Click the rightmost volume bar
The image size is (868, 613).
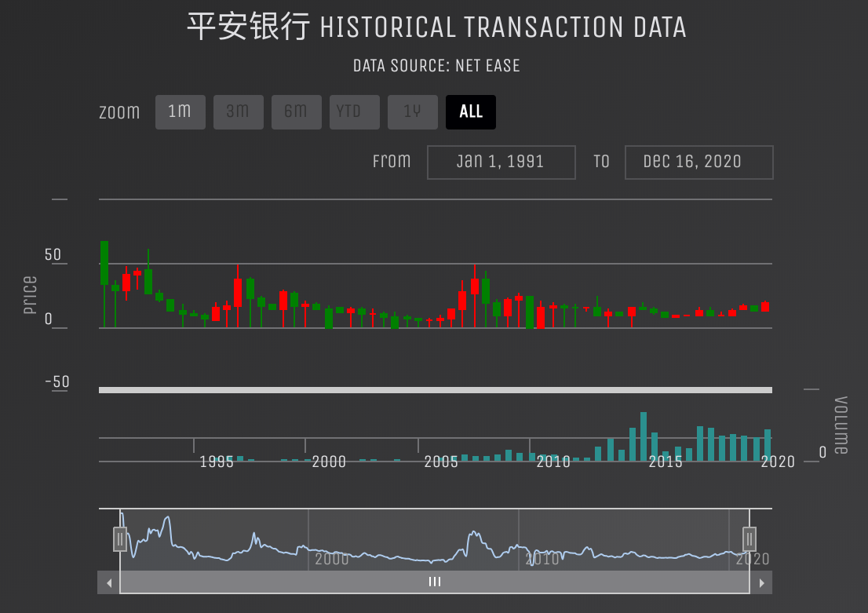(768, 445)
